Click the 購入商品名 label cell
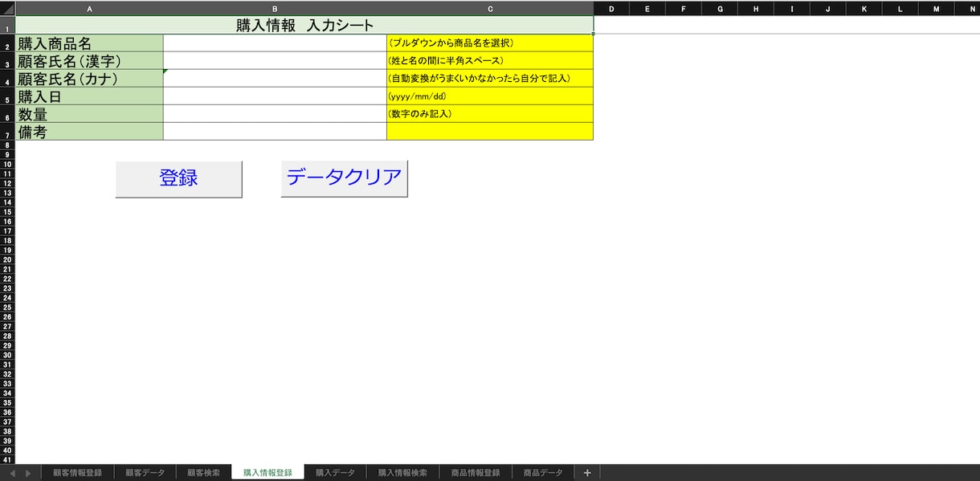Screen dimensions: 980x481 coord(89,43)
